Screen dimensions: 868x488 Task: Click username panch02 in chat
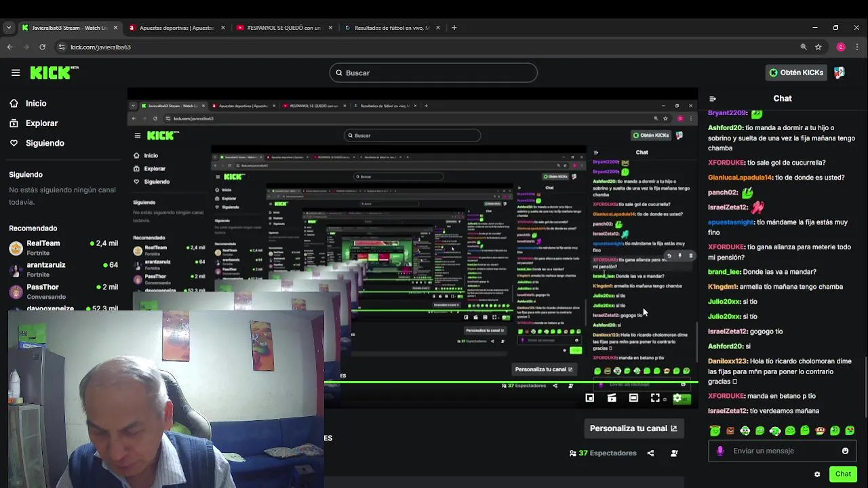[x=722, y=192]
